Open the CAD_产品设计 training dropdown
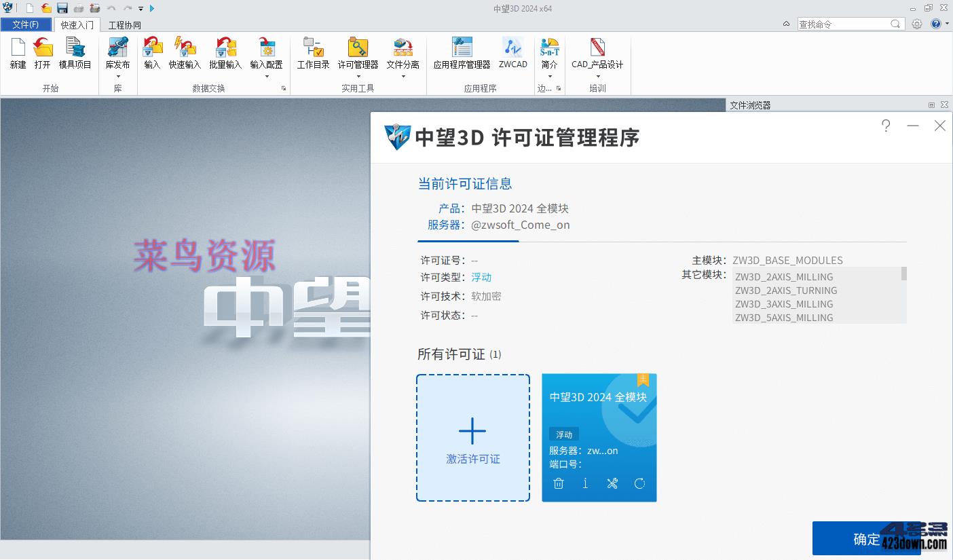Image resolution: width=953 pixels, height=560 pixels. point(597,76)
